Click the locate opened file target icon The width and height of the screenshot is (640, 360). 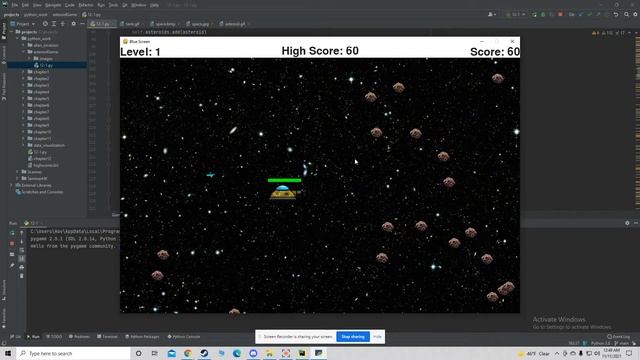pyautogui.click(x=45, y=24)
